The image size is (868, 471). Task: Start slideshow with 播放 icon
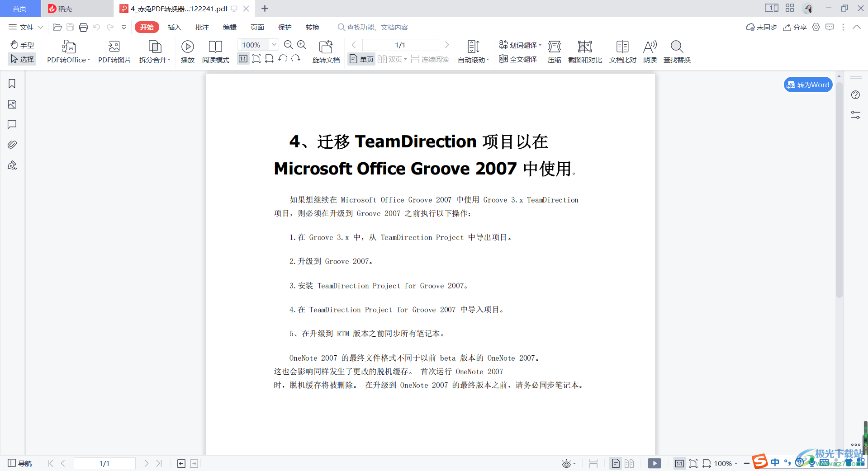coord(187,52)
